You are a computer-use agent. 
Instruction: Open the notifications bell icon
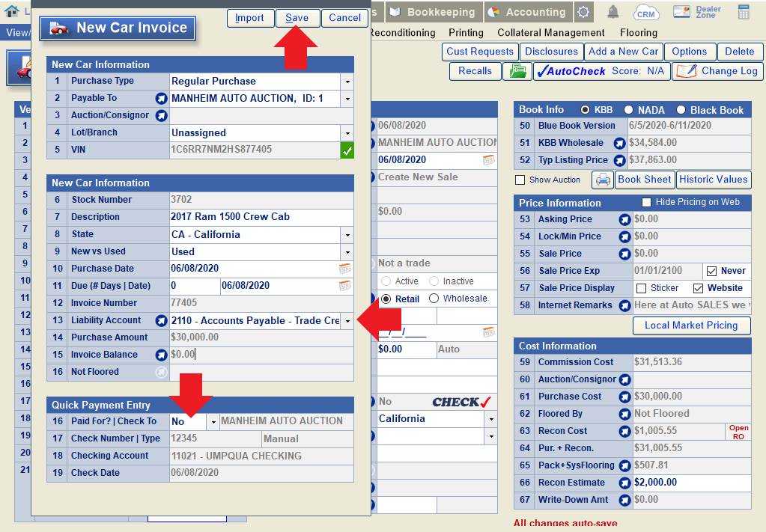click(x=613, y=12)
